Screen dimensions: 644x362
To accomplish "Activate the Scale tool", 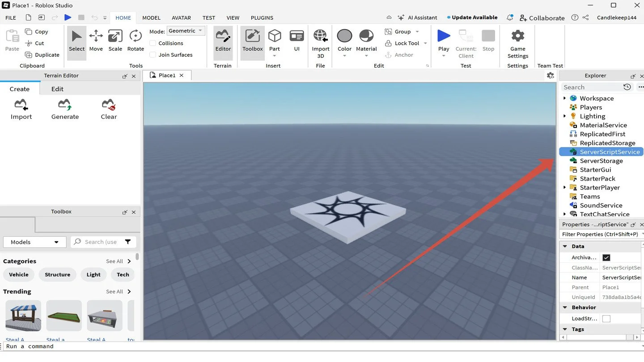I will [x=115, y=41].
